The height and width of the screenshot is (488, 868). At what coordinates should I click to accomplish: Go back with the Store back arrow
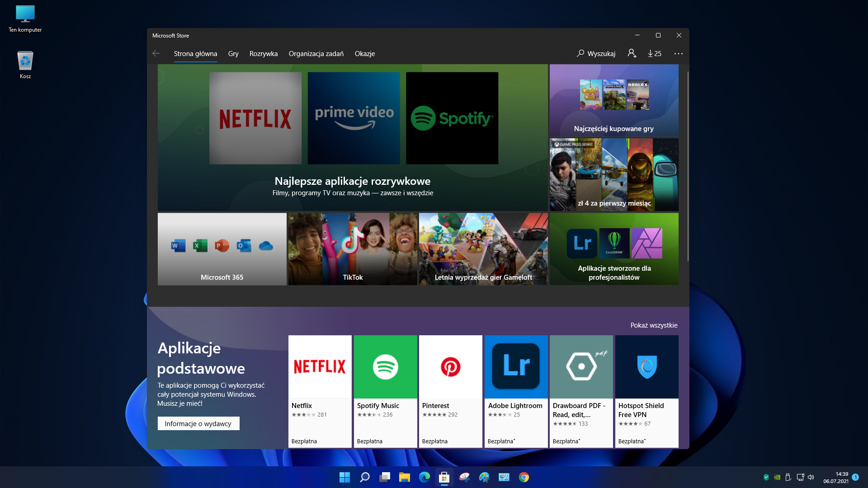(156, 53)
